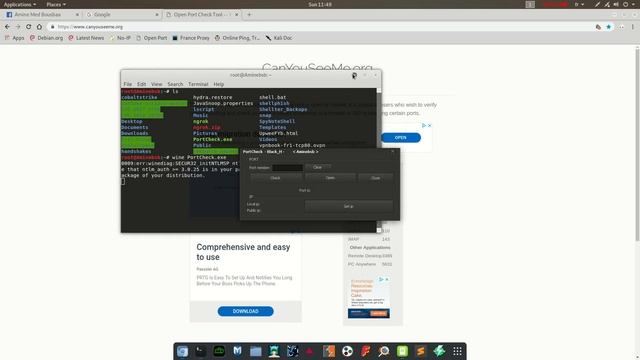Click the browser forward arrow
The height and width of the screenshot is (360, 640).
click(18, 27)
